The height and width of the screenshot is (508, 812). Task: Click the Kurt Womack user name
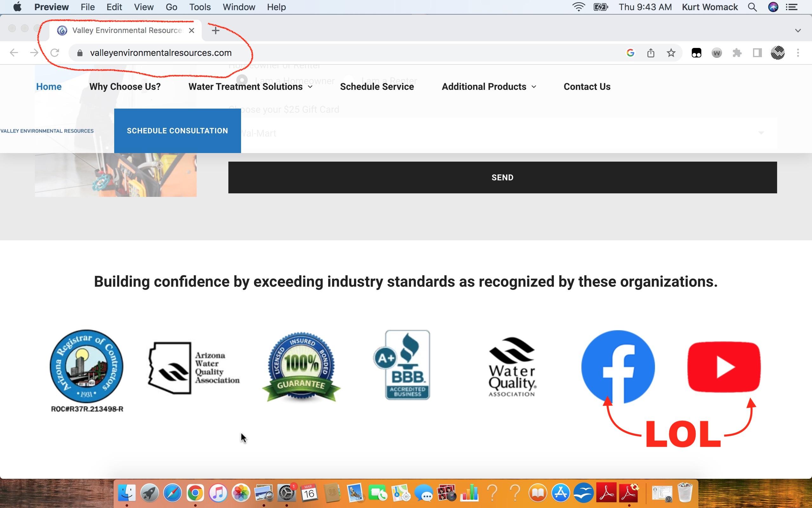(710, 7)
